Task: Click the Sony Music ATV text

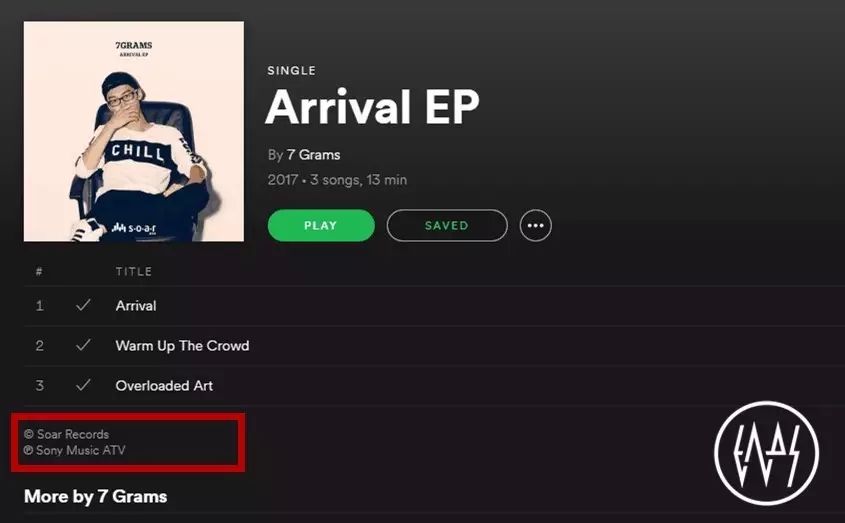Action: (74, 450)
